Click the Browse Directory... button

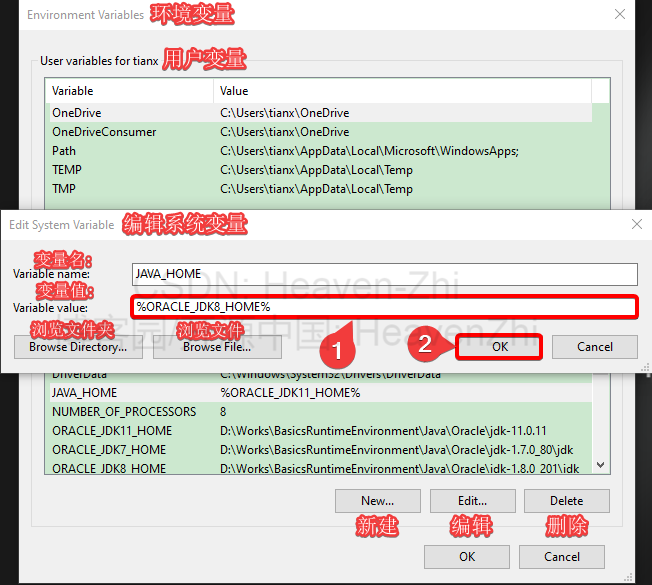pos(78,347)
